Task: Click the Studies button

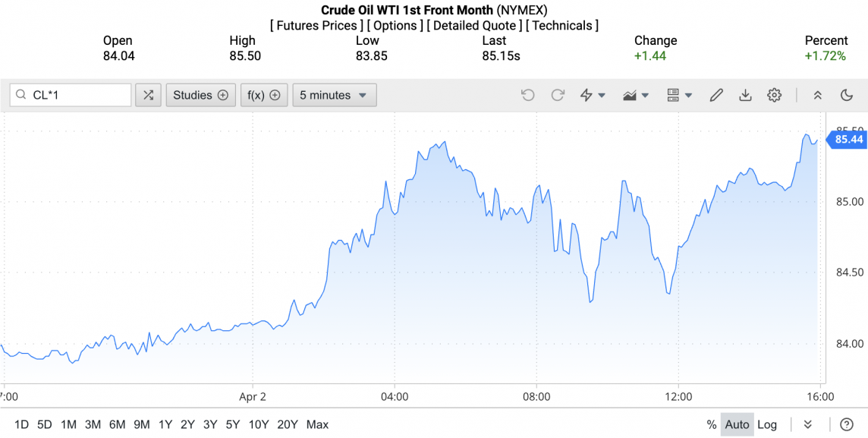Action: point(200,95)
